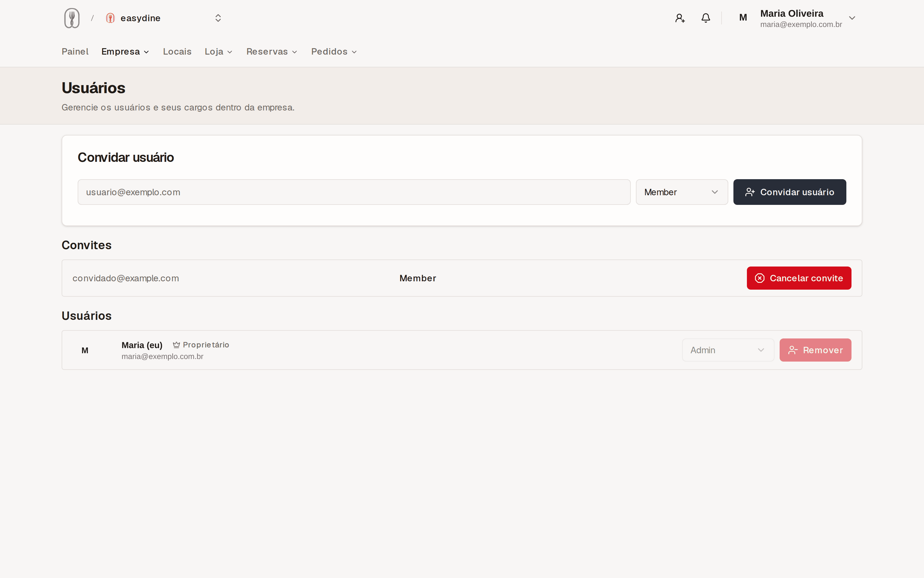924x578 pixels.
Task: Click the Remover button for Maria
Action: coord(815,350)
